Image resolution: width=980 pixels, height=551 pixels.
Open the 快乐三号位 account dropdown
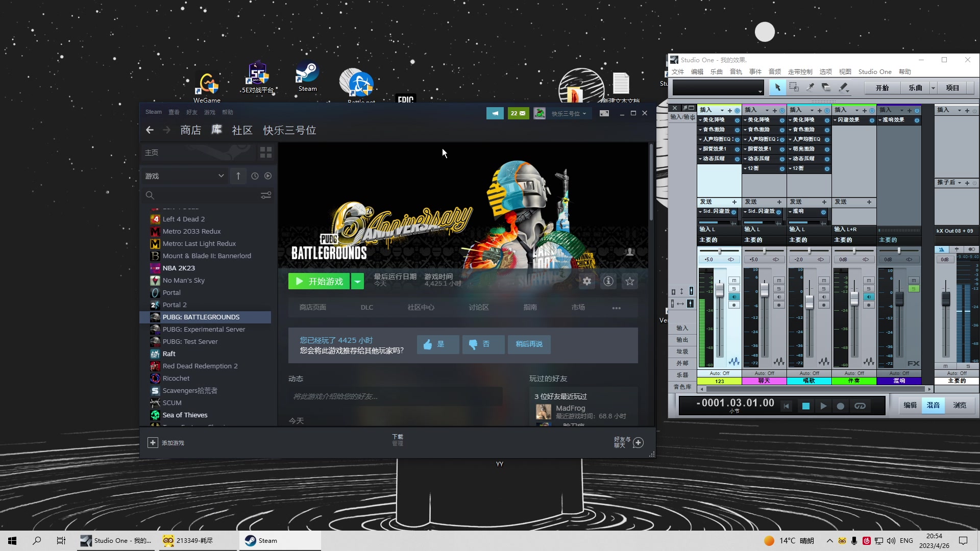[569, 113]
